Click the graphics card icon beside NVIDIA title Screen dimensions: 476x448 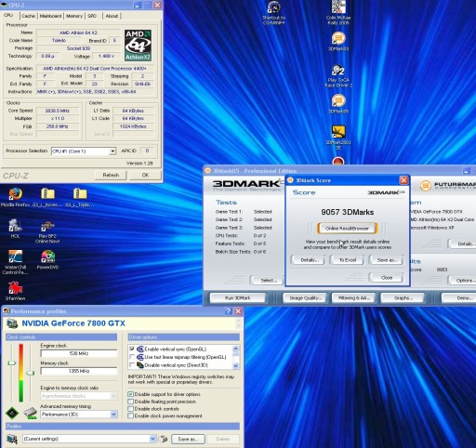[x=12, y=323]
